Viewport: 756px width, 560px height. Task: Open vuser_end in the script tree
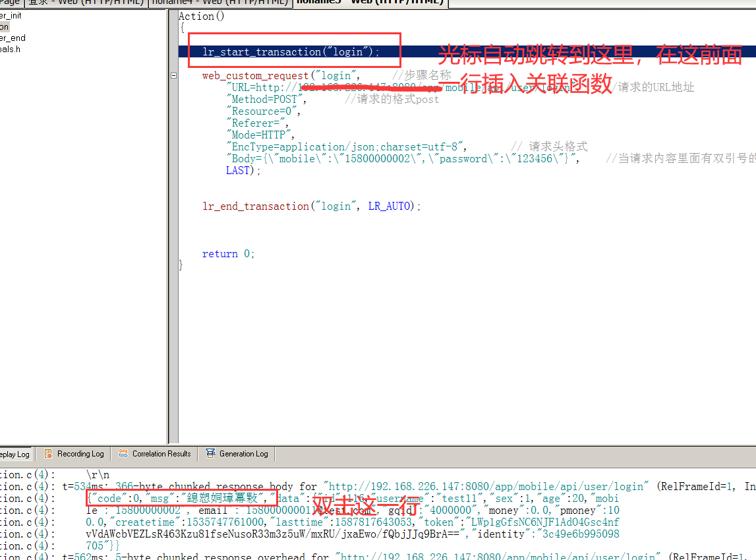13,38
